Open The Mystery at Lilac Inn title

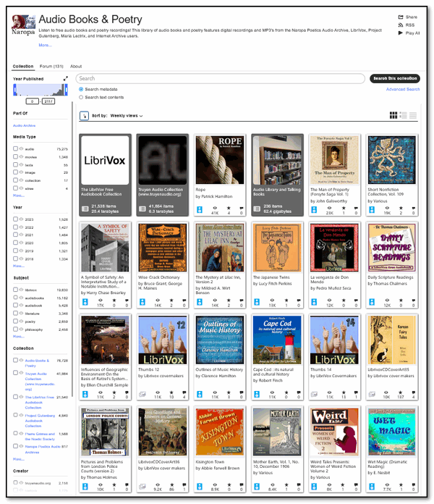pos(218,280)
